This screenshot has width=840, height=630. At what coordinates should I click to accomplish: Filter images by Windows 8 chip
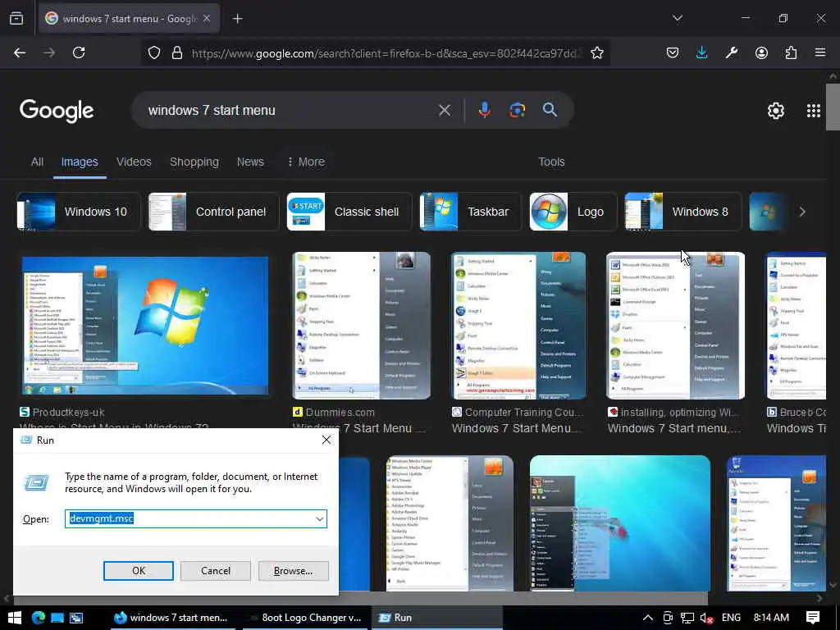683,212
